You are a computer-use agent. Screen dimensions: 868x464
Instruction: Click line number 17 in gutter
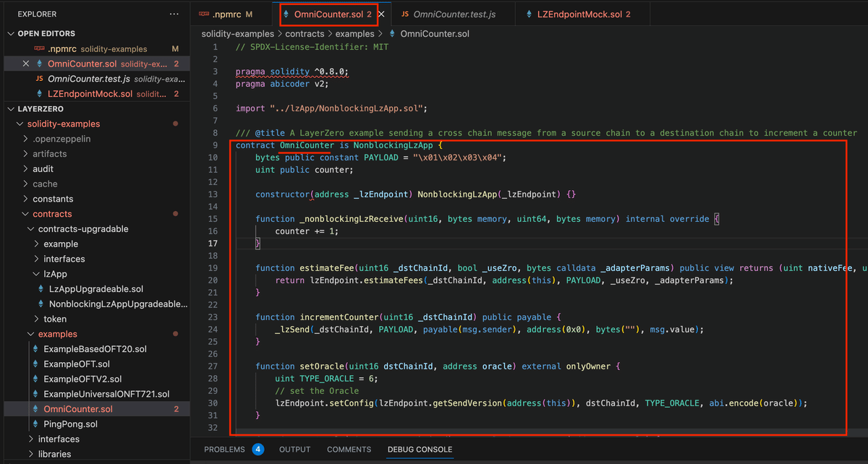click(x=213, y=244)
